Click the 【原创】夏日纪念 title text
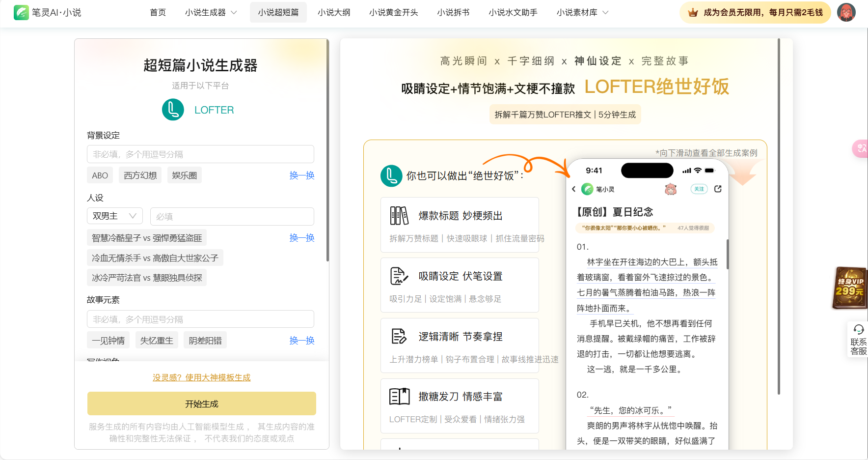This screenshot has height=460, width=868. (614, 212)
